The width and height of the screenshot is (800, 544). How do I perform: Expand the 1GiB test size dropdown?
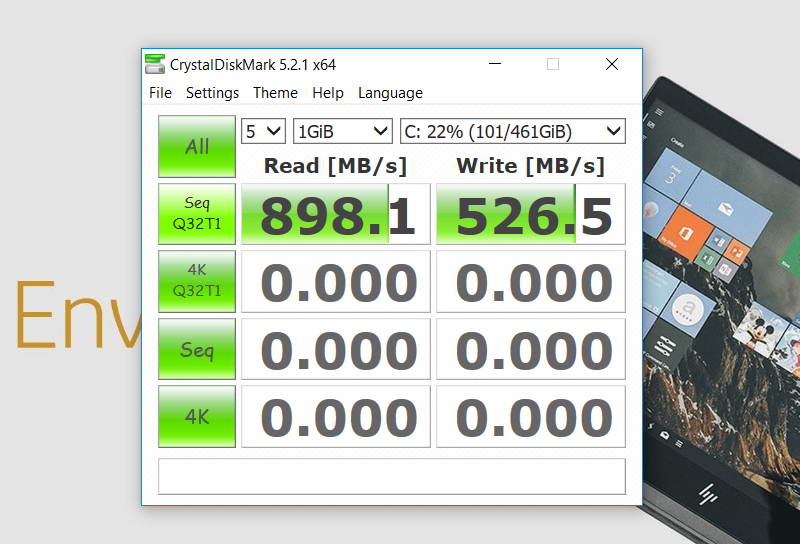pyautogui.click(x=342, y=131)
